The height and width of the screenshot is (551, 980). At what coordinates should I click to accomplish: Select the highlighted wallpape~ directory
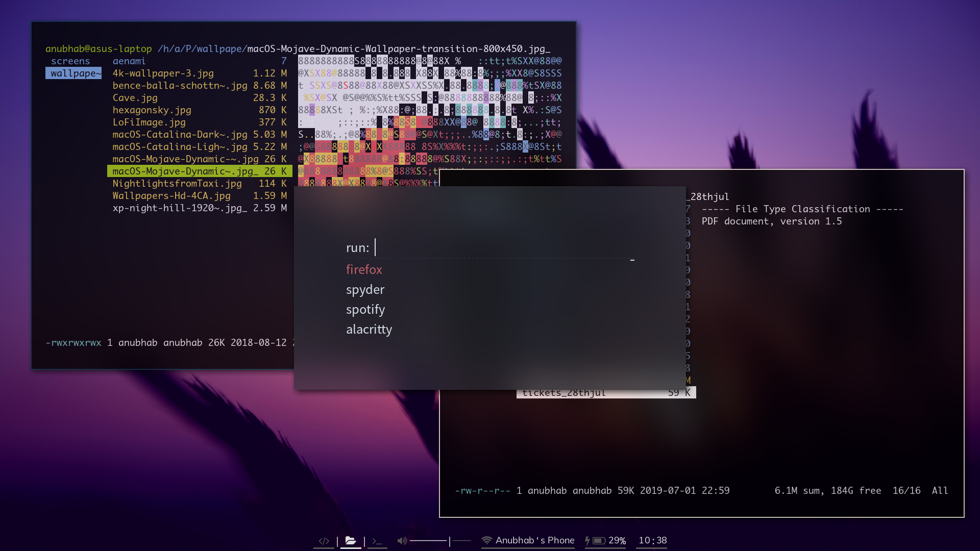[x=73, y=73]
